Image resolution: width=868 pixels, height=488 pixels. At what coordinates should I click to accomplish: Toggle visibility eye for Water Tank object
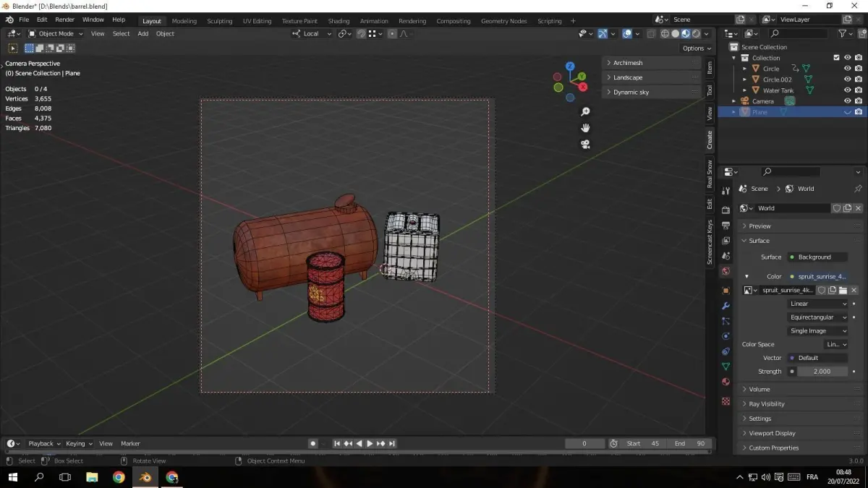tap(848, 90)
